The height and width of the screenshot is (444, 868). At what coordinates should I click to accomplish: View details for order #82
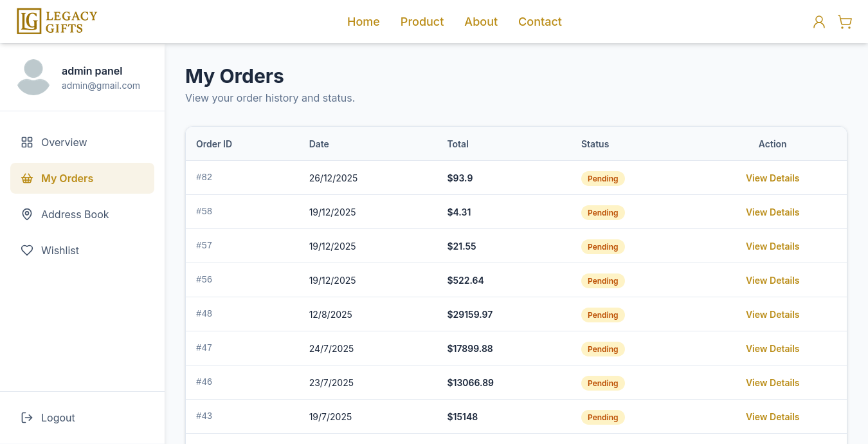(772, 178)
